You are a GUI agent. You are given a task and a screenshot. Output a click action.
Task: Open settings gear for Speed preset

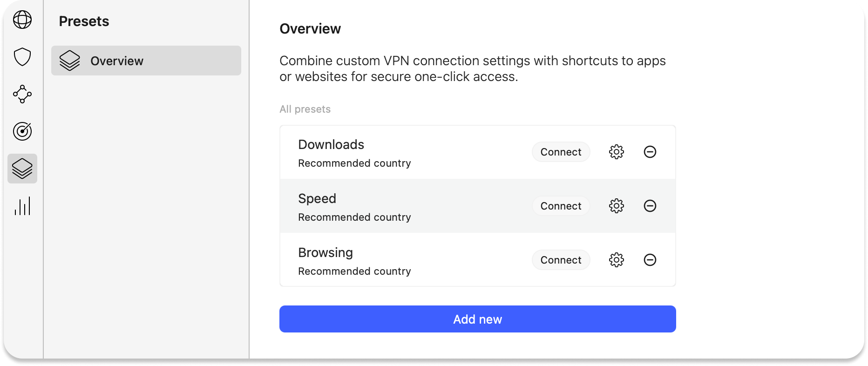[616, 206]
